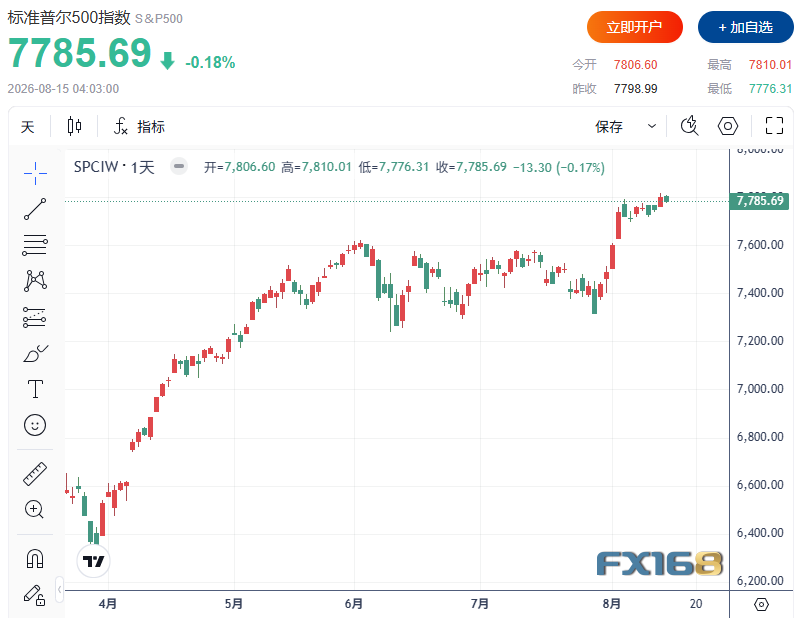Click the 6月 time axis label
This screenshot has height=618, width=803.
(x=354, y=604)
